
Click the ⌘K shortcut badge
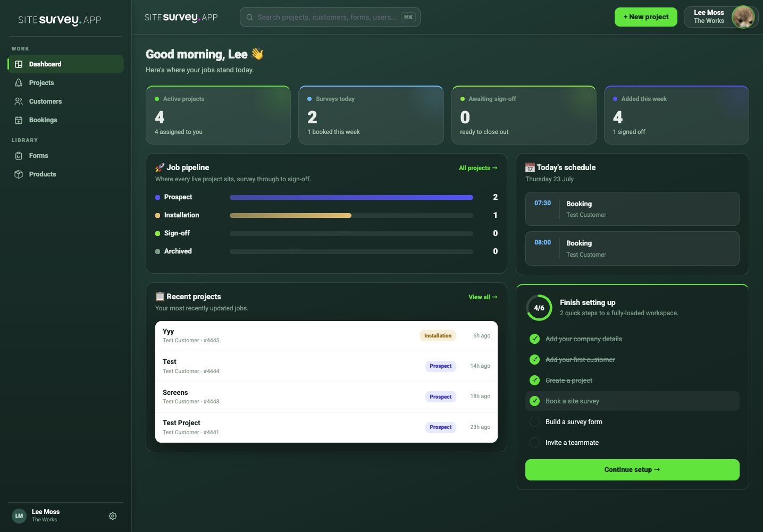coord(408,18)
